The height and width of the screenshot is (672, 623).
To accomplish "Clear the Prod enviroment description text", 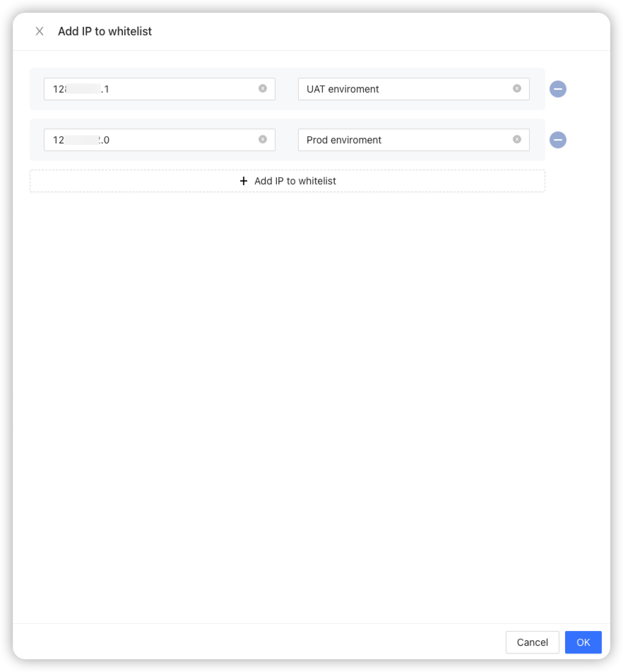I will point(517,139).
